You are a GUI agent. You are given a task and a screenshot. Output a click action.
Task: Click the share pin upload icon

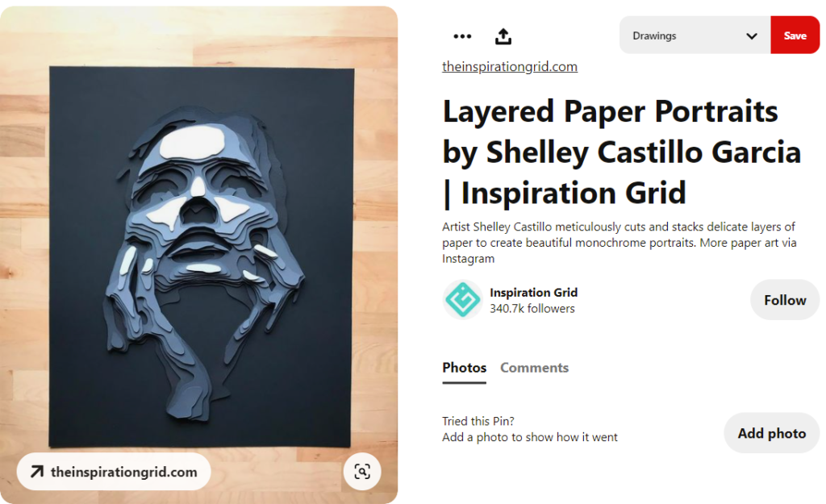(x=503, y=35)
